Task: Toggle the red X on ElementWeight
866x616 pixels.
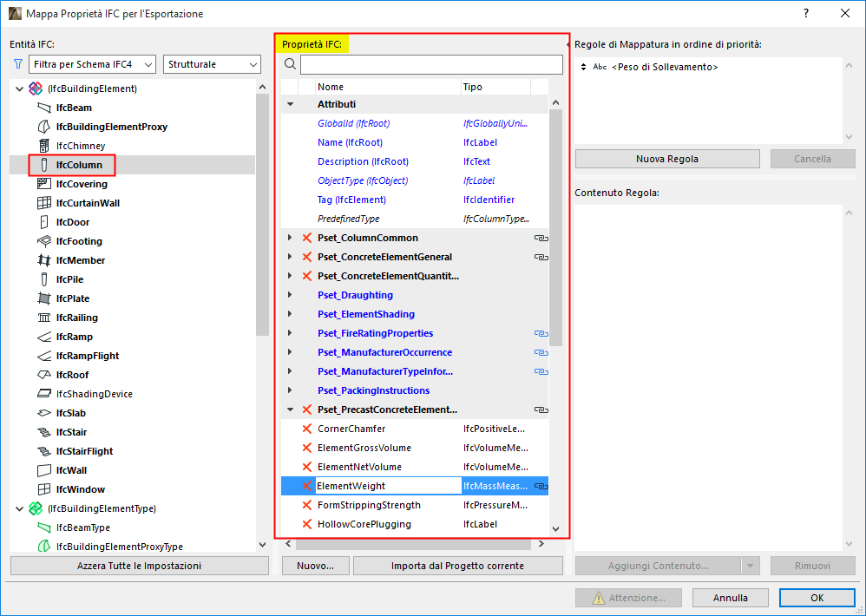Action: pos(306,486)
